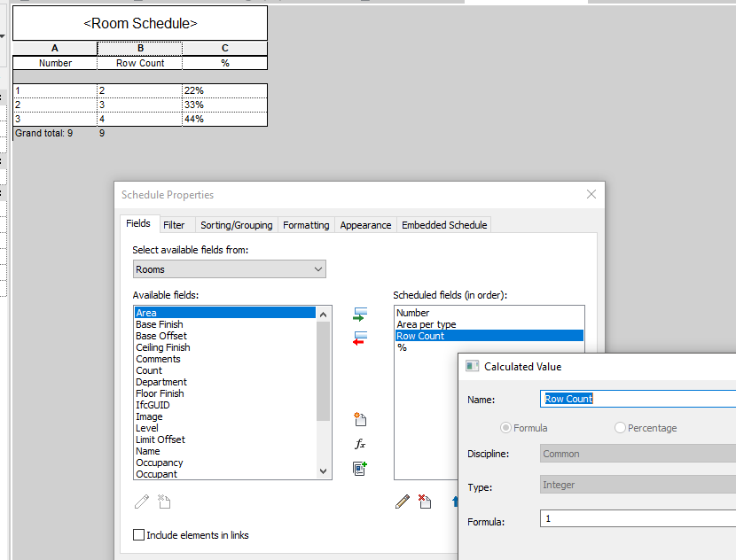
Task: Open the Sorting/Grouping tab
Action: point(236,225)
